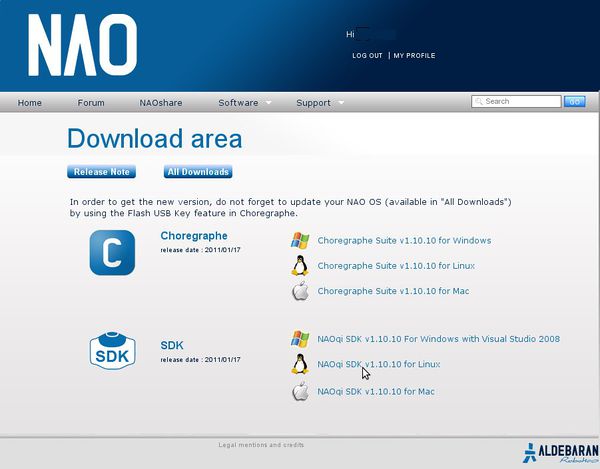Focus the Search input field

[520, 102]
